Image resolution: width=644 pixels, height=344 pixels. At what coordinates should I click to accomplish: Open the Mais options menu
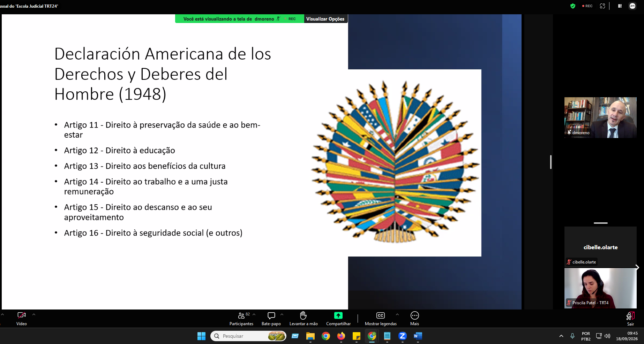414,319
